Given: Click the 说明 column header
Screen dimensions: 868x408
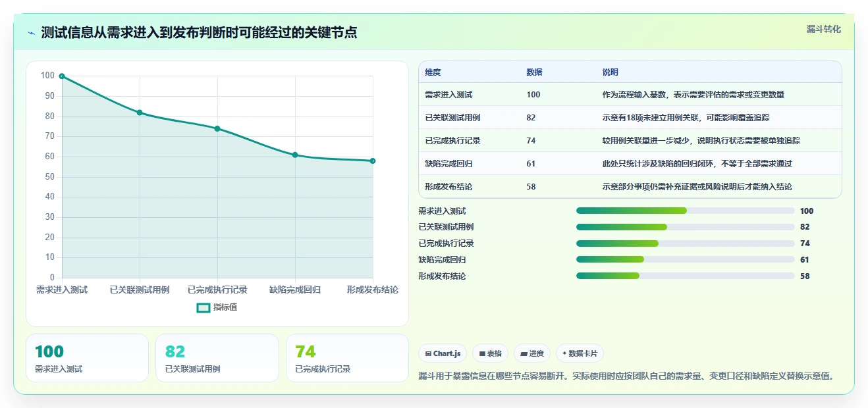Looking at the screenshot, I should (610, 72).
